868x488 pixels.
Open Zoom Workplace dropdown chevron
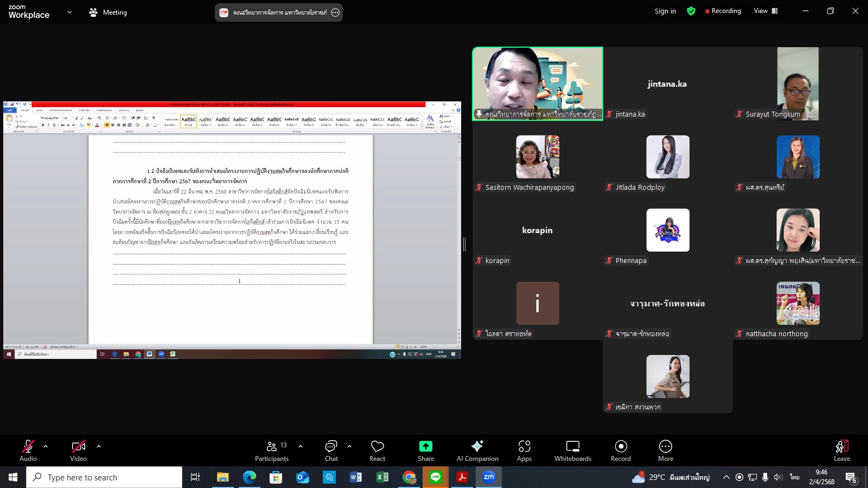69,12
